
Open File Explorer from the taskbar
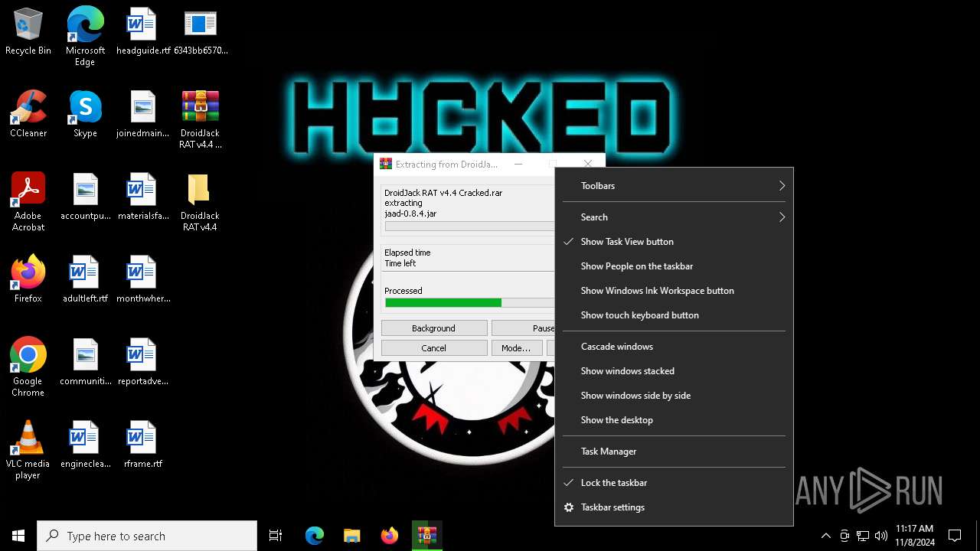351,536
